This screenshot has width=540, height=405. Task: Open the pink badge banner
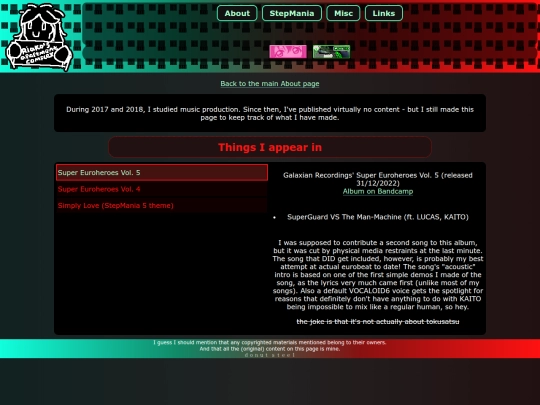point(288,52)
